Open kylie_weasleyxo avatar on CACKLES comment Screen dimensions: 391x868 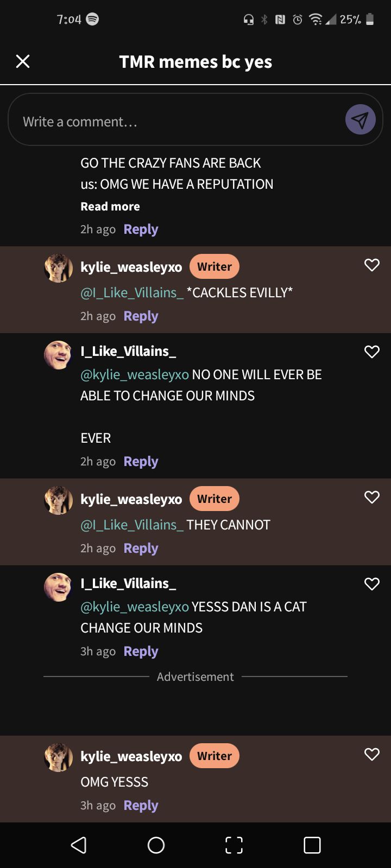point(58,268)
